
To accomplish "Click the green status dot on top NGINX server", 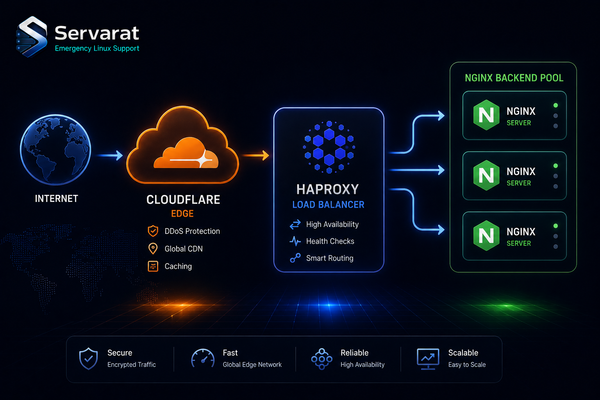I will click(556, 105).
